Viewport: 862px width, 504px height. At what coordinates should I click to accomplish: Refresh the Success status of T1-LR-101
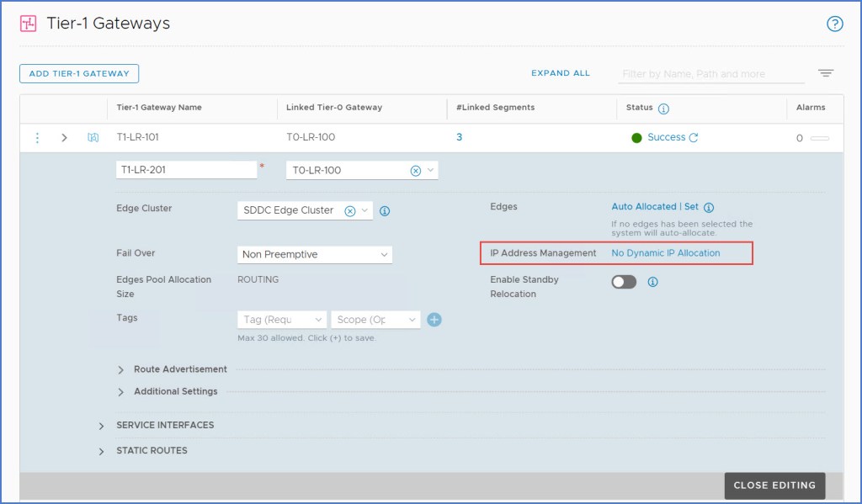click(694, 138)
